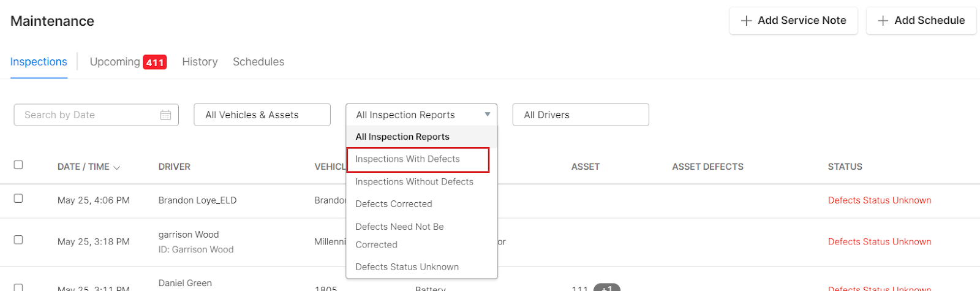This screenshot has width=980, height=291.
Task: Choose Defects Status Unknown filter option
Action: pyautogui.click(x=407, y=267)
